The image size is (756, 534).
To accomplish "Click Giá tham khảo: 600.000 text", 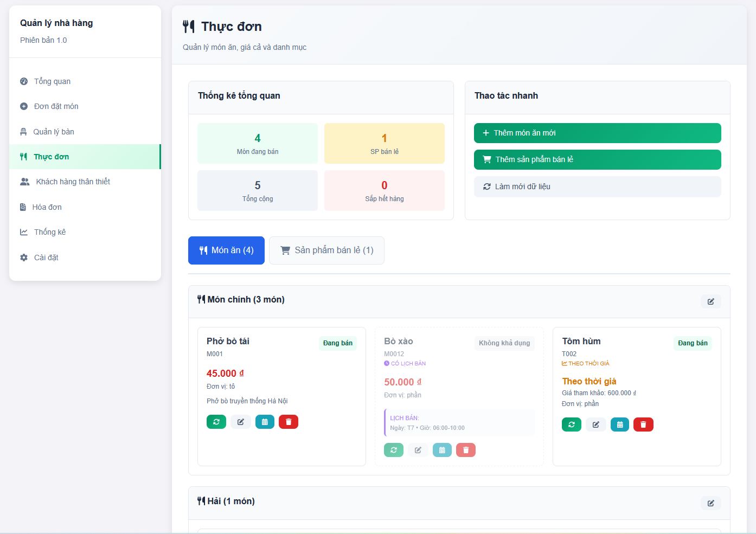I will click(x=599, y=393).
